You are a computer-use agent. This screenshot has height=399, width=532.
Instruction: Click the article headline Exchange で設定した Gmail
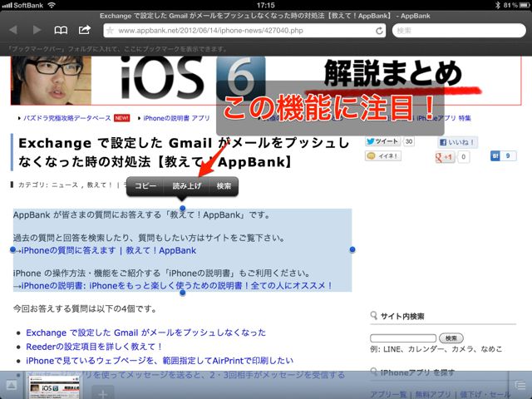point(184,152)
